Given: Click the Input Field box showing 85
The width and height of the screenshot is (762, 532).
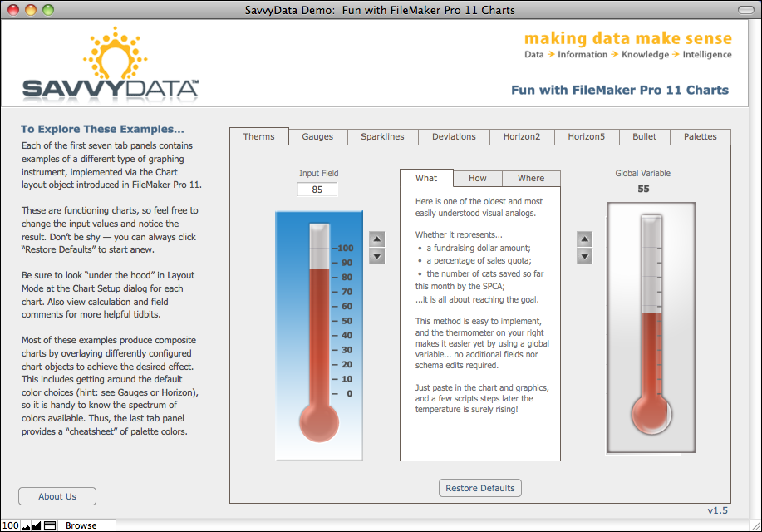Looking at the screenshot, I should point(317,190).
